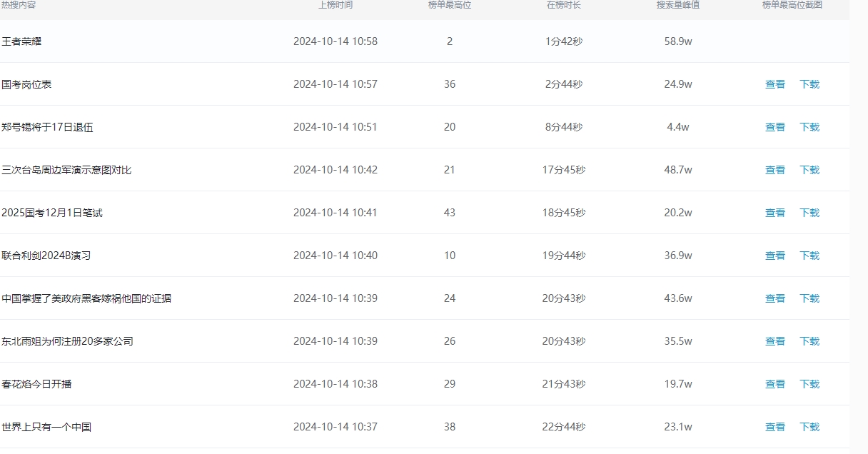
Task: View screenshot for 郑号锡将于17日退伍
Action: 775,127
